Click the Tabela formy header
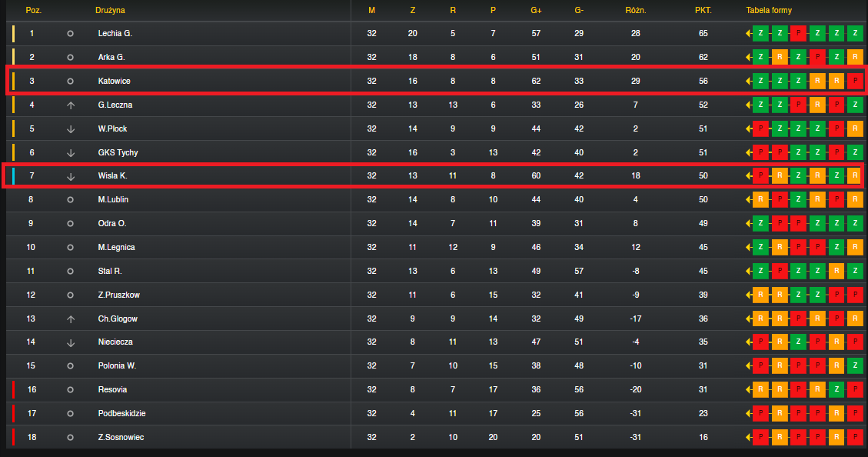Viewport: 868px width, 457px height. (x=769, y=10)
